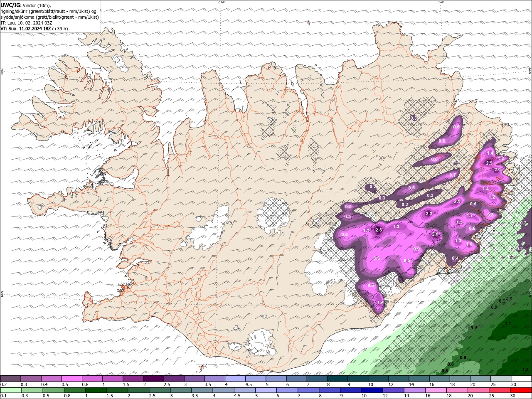Click the '1.3' value in the dark green rain area
Image resolution: width=532 pixels, height=399 pixels.
click(525, 369)
